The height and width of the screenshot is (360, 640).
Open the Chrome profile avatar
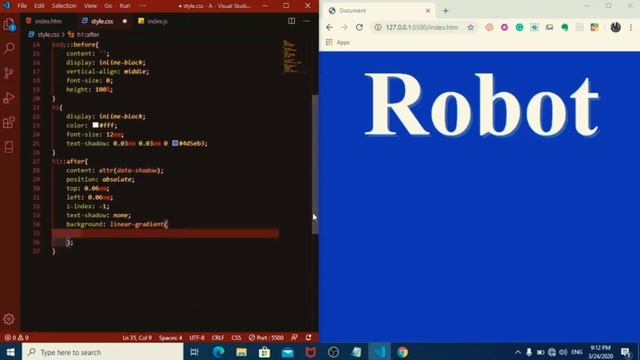pyautogui.click(x=616, y=27)
